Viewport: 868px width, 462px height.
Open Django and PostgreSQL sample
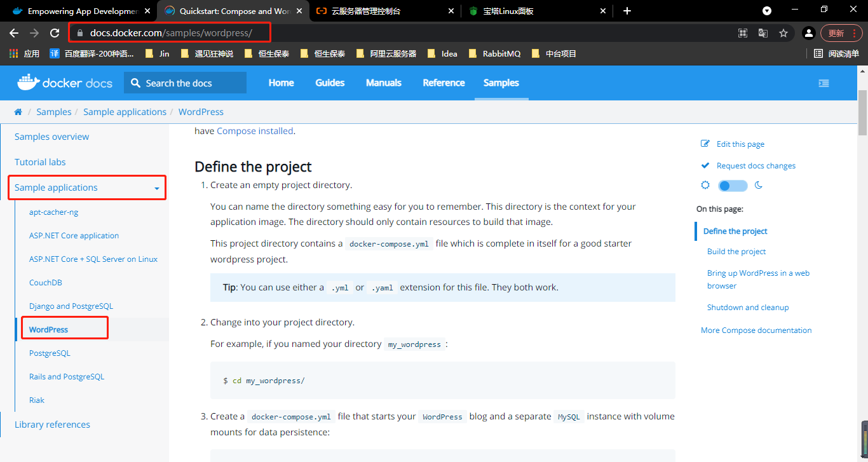click(x=71, y=306)
